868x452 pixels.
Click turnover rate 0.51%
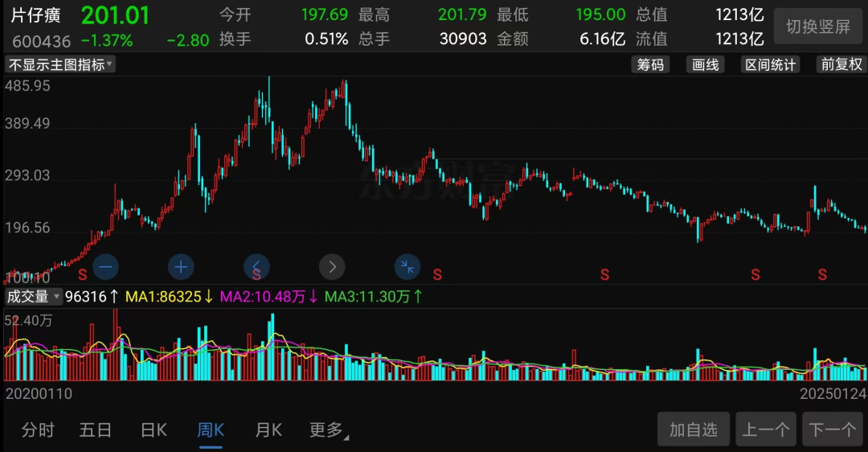click(x=326, y=39)
